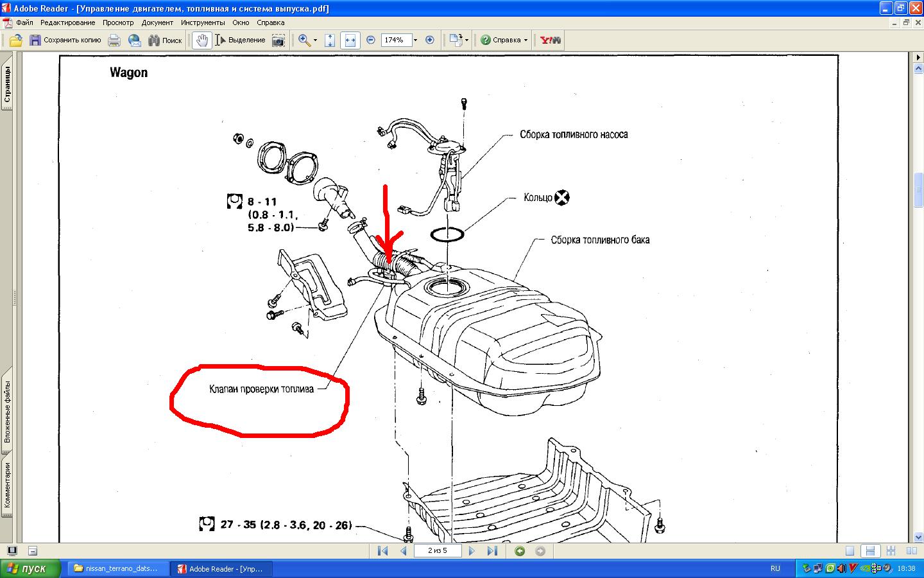Switch to the Страницы side tab
Image resolution: width=924 pixels, height=578 pixels.
tap(7, 85)
